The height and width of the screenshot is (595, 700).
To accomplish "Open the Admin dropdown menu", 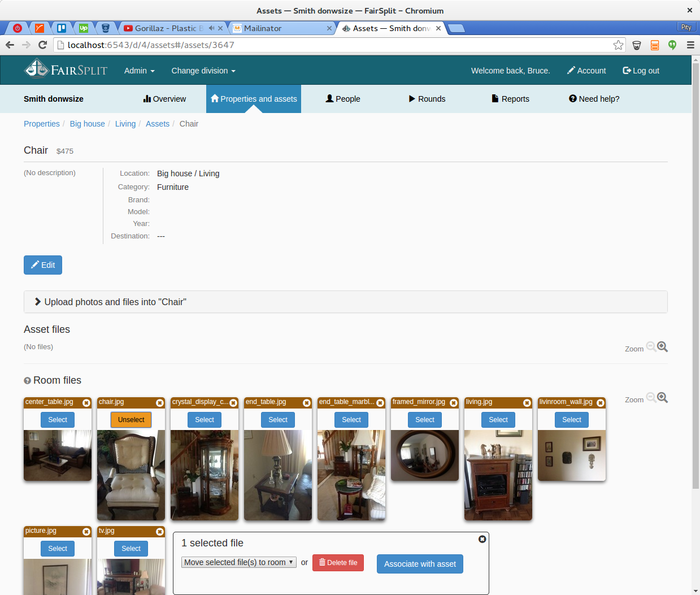I will (140, 71).
